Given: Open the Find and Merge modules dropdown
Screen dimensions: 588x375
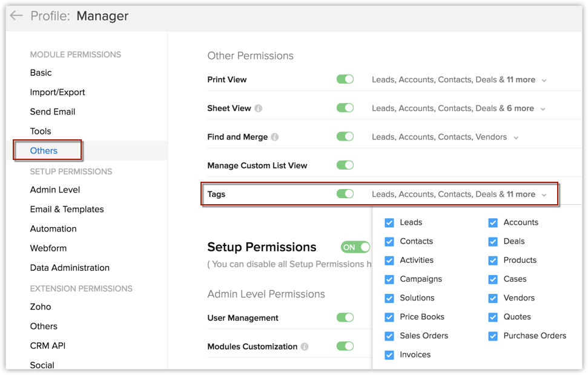Looking at the screenshot, I should coord(516,138).
